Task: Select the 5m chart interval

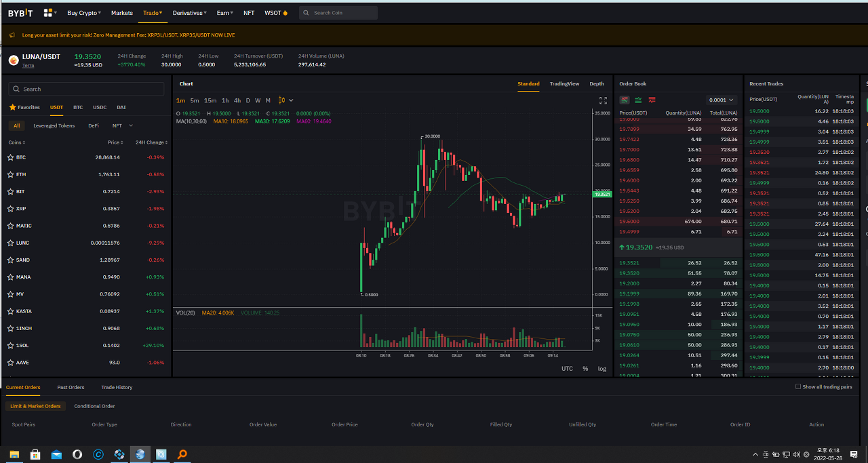Action: [x=195, y=100]
